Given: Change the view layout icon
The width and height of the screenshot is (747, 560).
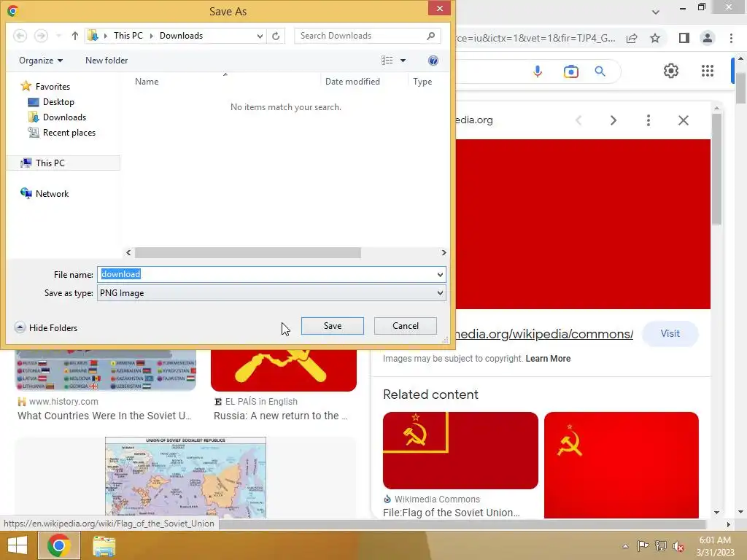Looking at the screenshot, I should [x=387, y=61].
